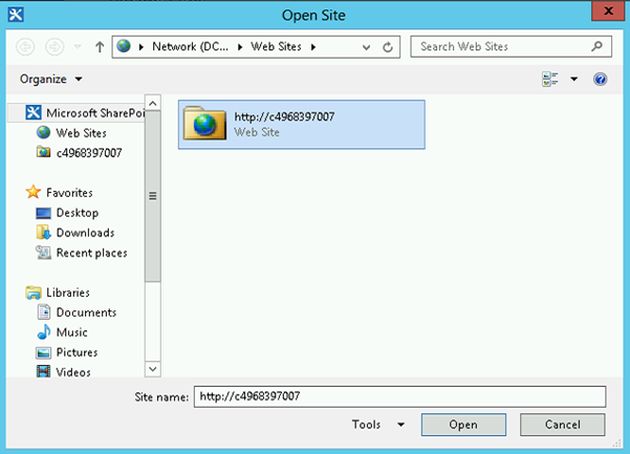This screenshot has width=630, height=454.
Task: Change your view using the view icon
Action: (550, 79)
